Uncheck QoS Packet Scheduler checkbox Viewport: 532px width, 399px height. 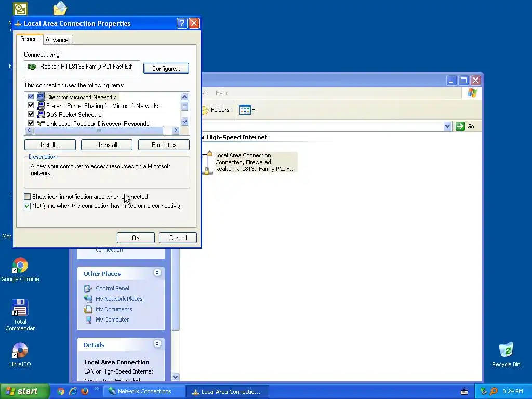click(x=31, y=114)
